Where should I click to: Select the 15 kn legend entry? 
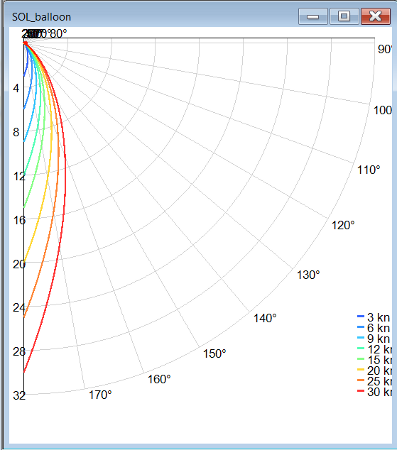374,360
